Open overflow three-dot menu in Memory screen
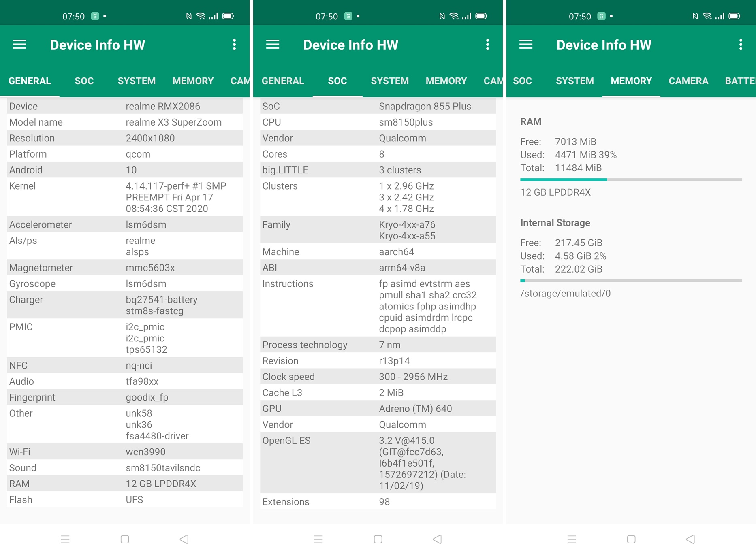Screen dimensions: 756x554 (x=741, y=45)
